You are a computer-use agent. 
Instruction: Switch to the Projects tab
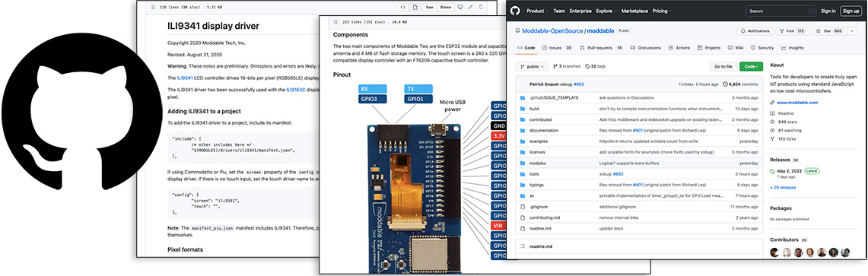coord(708,48)
